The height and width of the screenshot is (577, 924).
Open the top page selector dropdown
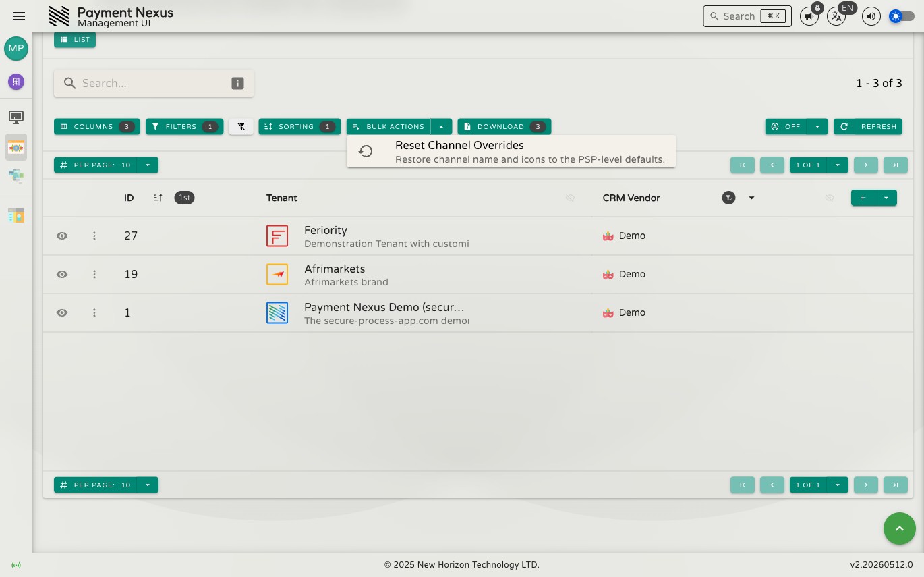point(838,165)
